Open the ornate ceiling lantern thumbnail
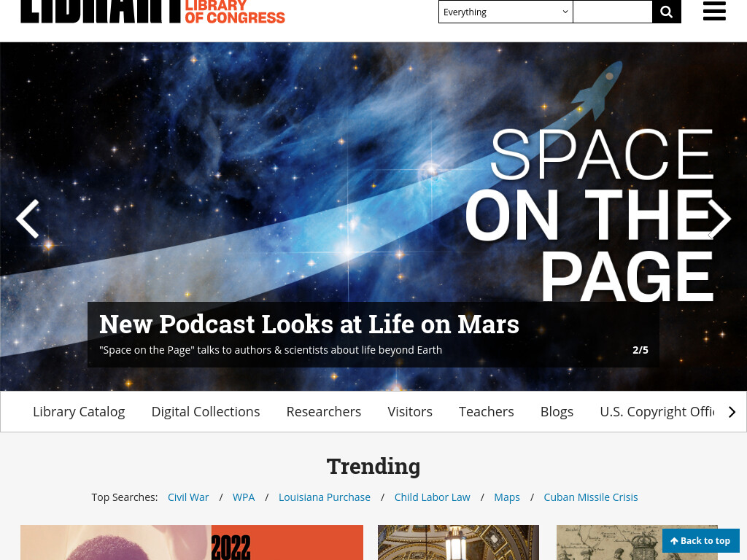The image size is (747, 560). point(458,542)
